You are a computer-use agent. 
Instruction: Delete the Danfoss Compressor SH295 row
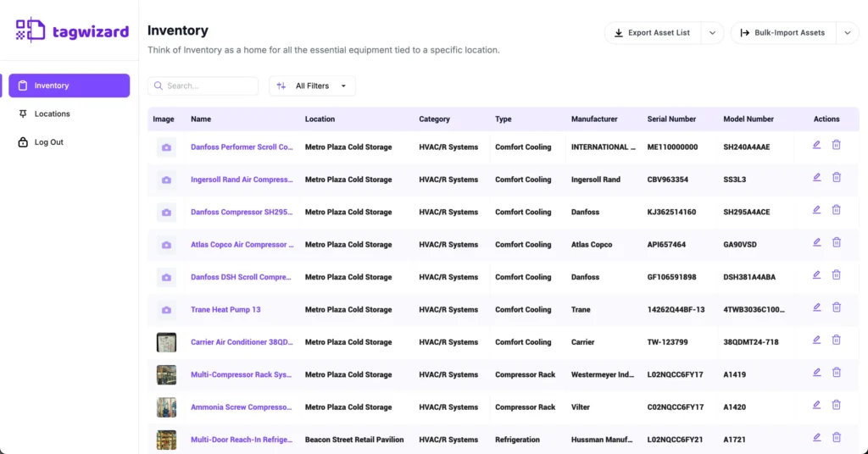837,210
